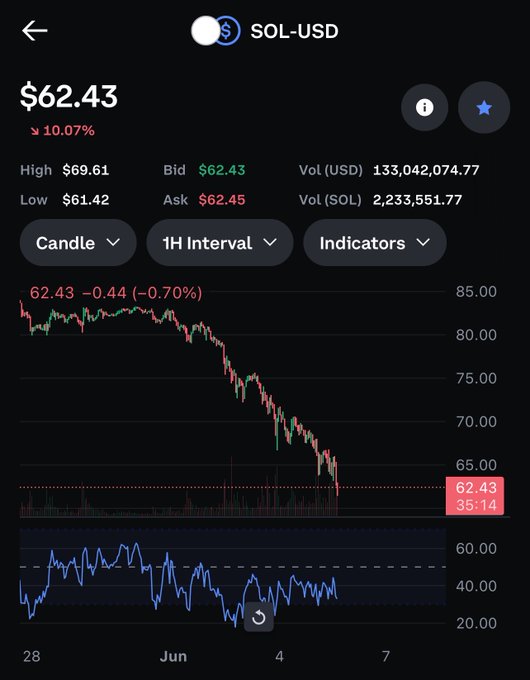Tap the SOL-USD pair coin icon
530x680 pixels.
coord(216,31)
